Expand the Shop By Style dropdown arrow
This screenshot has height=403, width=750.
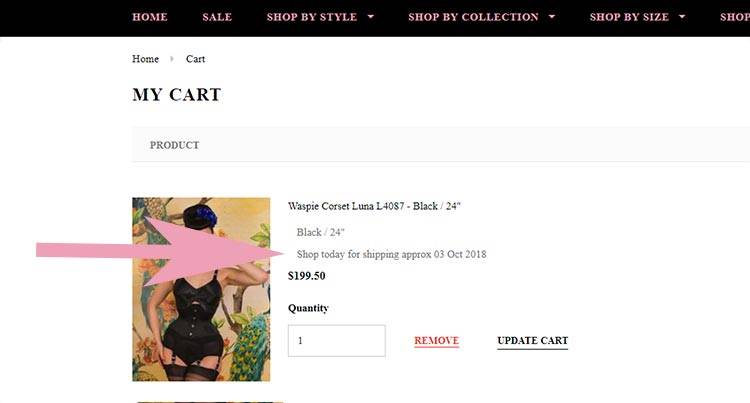(x=370, y=17)
